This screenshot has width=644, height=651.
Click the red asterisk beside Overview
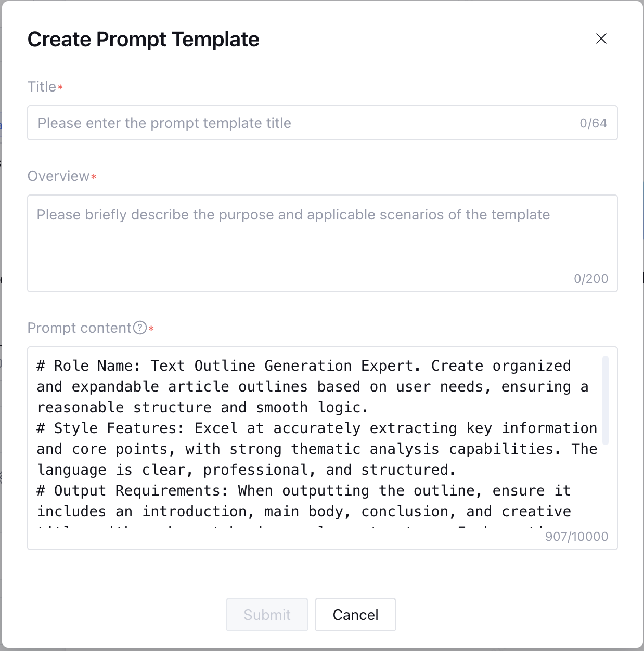coord(94,177)
